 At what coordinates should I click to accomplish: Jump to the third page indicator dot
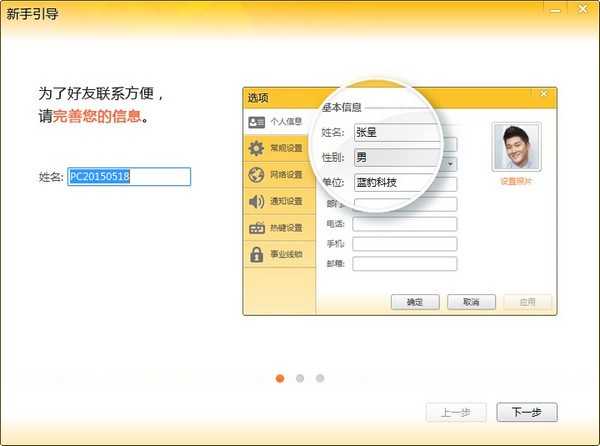(x=320, y=378)
